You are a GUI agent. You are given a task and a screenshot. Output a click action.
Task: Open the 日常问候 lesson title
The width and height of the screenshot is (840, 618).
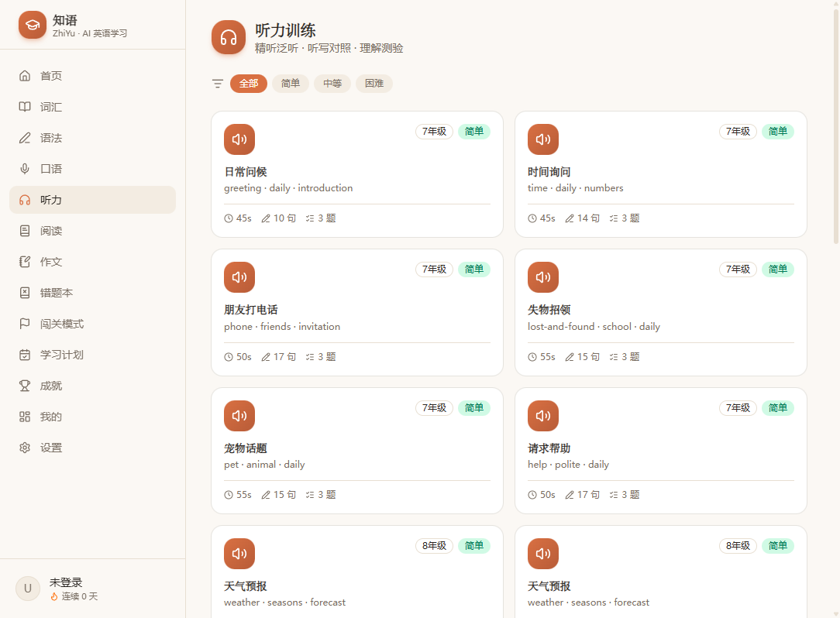click(x=246, y=172)
